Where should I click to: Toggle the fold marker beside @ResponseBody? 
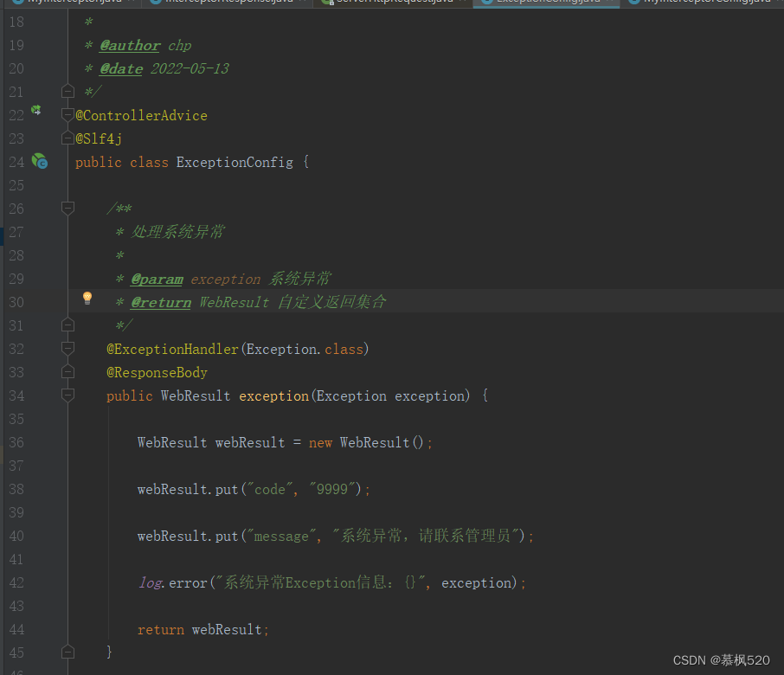tap(67, 372)
